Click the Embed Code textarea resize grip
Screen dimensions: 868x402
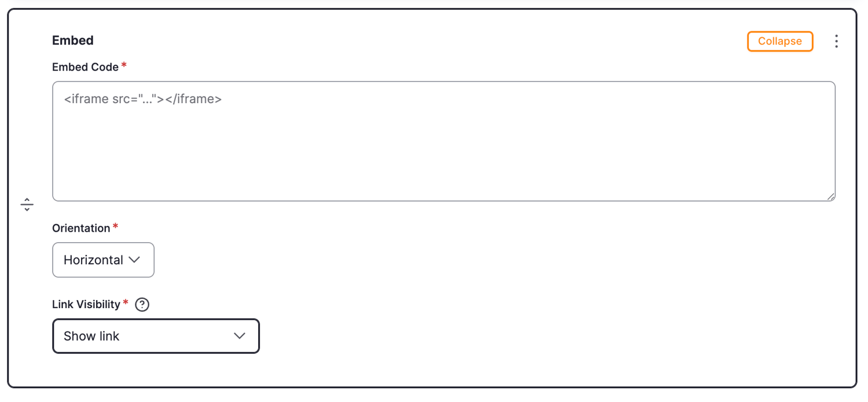pos(830,196)
